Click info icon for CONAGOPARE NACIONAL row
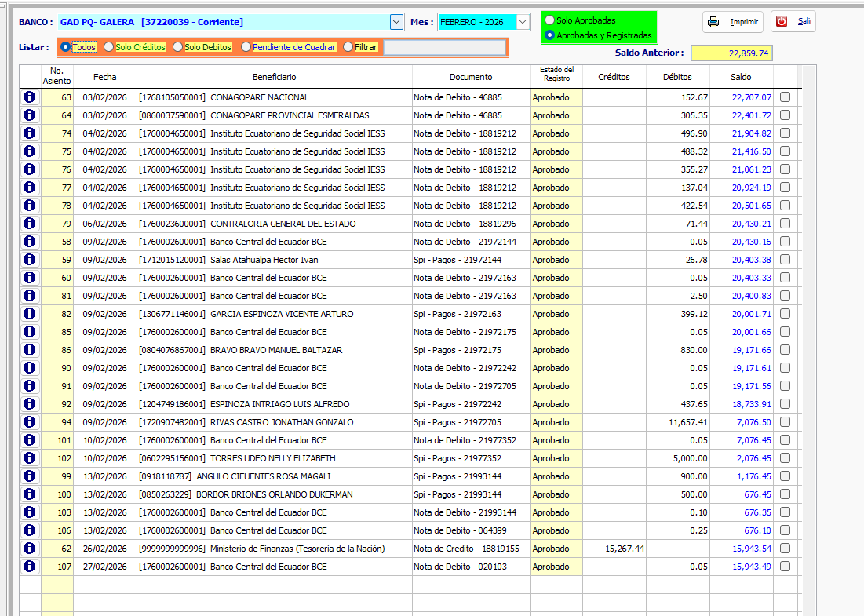Image resolution: width=864 pixels, height=616 pixels. tap(30, 97)
